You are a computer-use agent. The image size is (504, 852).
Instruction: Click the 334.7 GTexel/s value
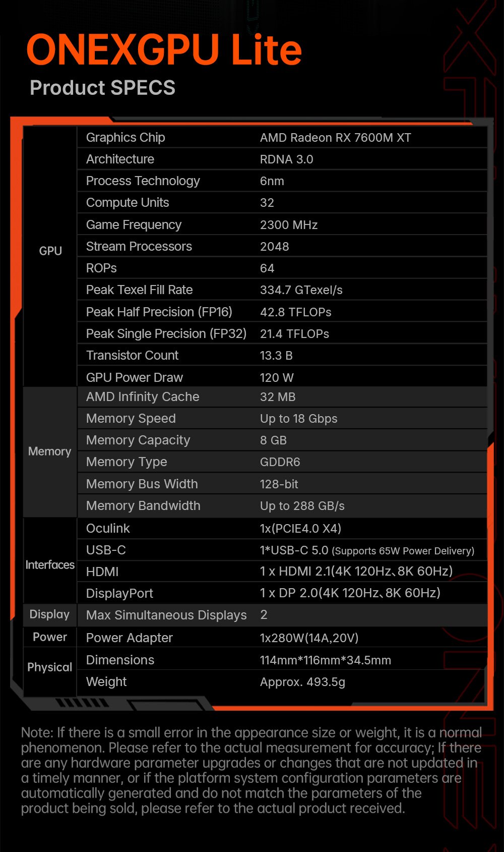301,290
